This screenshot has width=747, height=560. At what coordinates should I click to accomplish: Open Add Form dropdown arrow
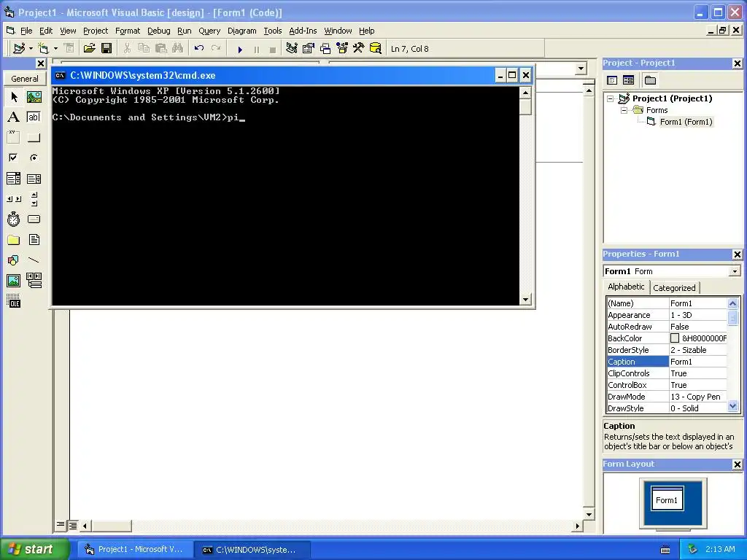55,48
